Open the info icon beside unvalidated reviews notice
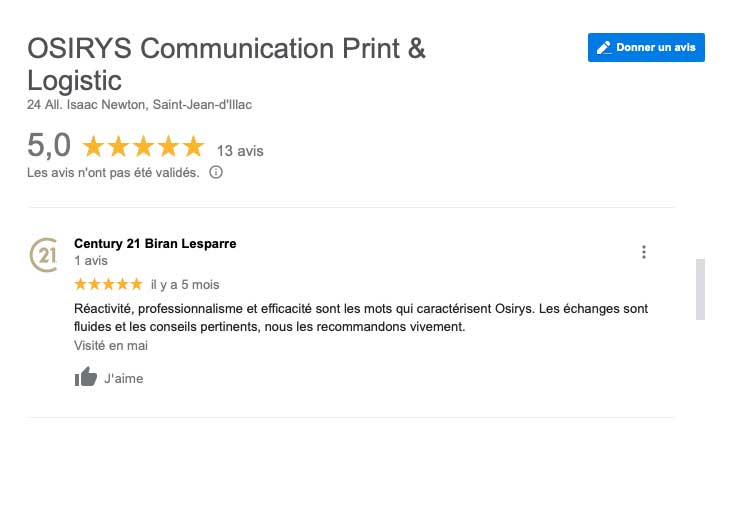The image size is (744, 519). tap(216, 172)
